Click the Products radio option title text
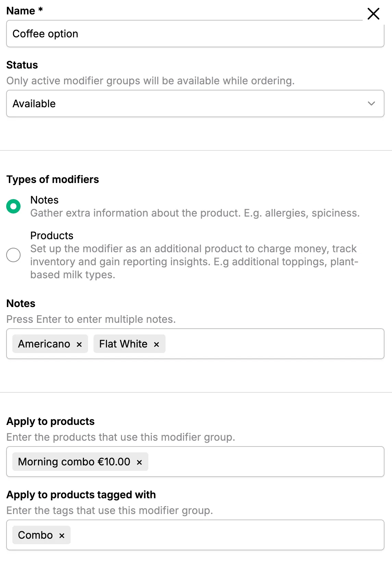Image resolution: width=392 pixels, height=562 pixels. pos(52,235)
